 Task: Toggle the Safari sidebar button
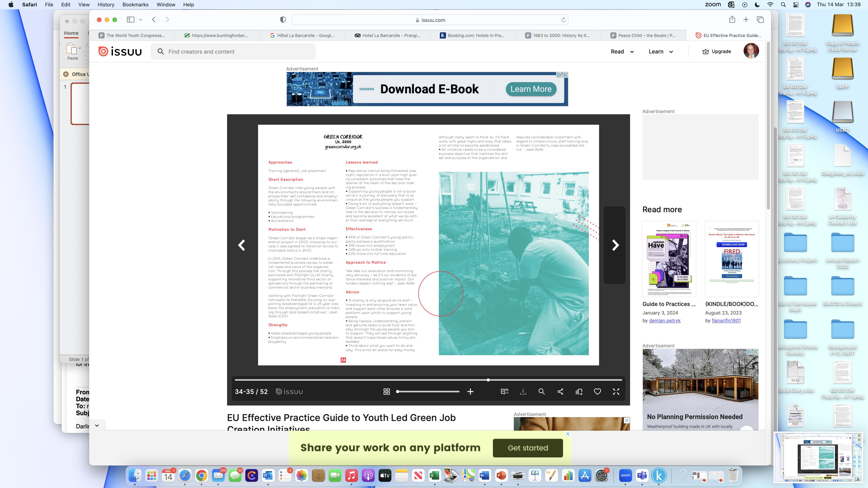[130, 20]
